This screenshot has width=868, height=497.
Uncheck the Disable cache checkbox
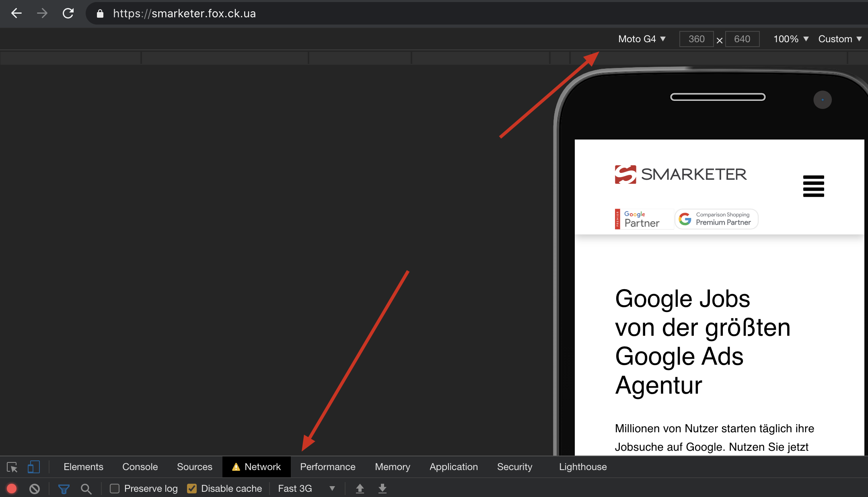point(192,489)
